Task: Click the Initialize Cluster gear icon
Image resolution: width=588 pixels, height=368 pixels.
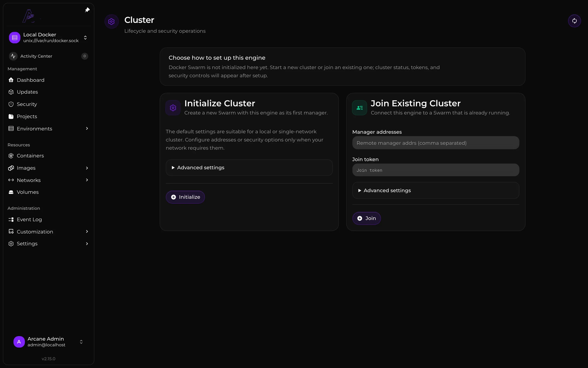Action: pyautogui.click(x=173, y=108)
